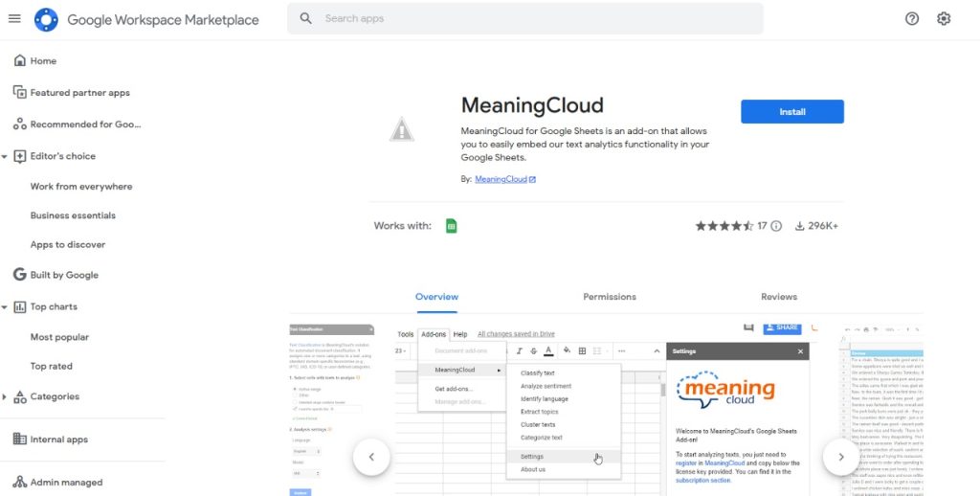Switch to the Permissions tab
The width and height of the screenshot is (980, 496).
click(610, 297)
